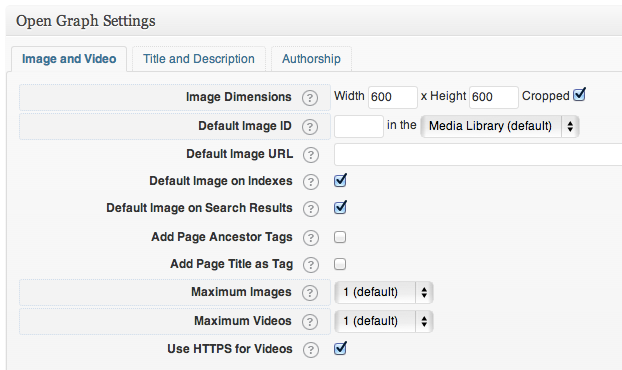Click the Maximum Images label

click(241, 292)
